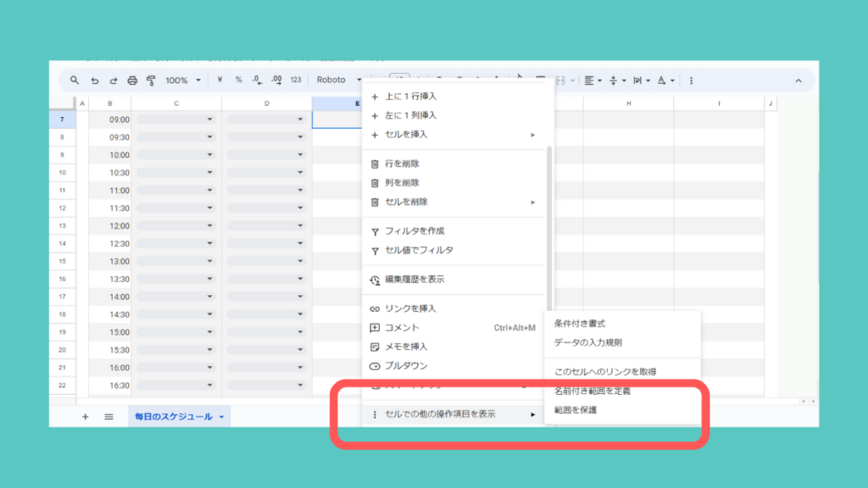Select 範囲を保護 in the submenu

coord(576,410)
